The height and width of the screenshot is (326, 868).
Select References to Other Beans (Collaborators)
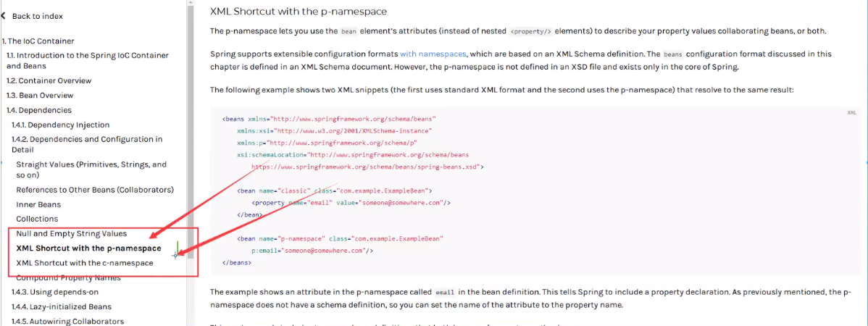coord(95,190)
